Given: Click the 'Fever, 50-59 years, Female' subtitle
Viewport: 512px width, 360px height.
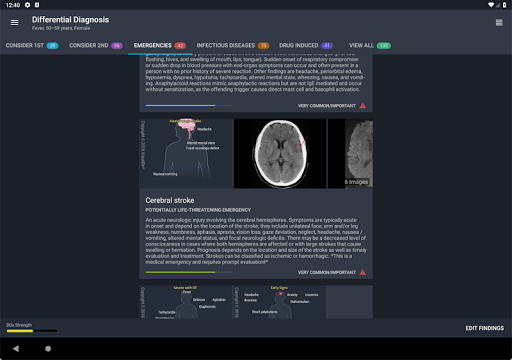Looking at the screenshot, I should click(x=61, y=28).
